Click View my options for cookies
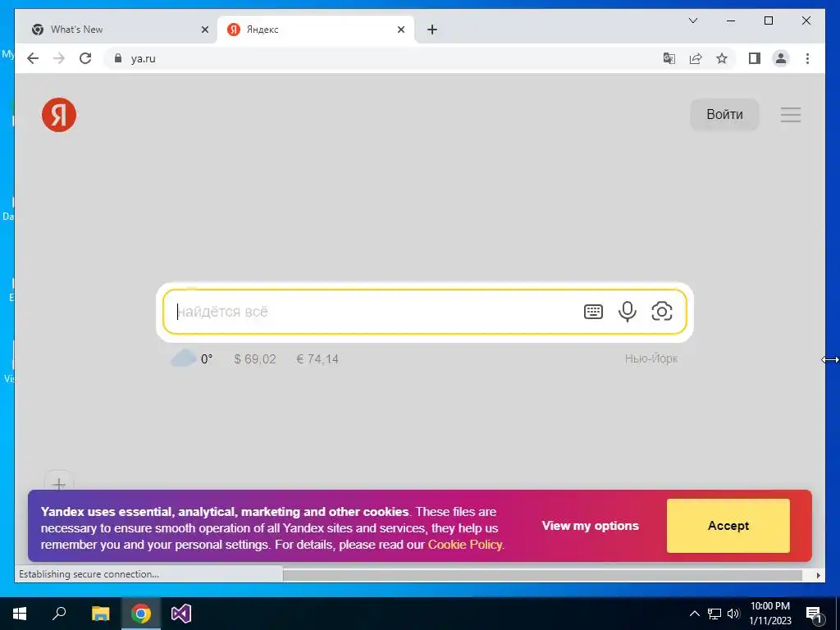Image resolution: width=840 pixels, height=630 pixels. 591,526
